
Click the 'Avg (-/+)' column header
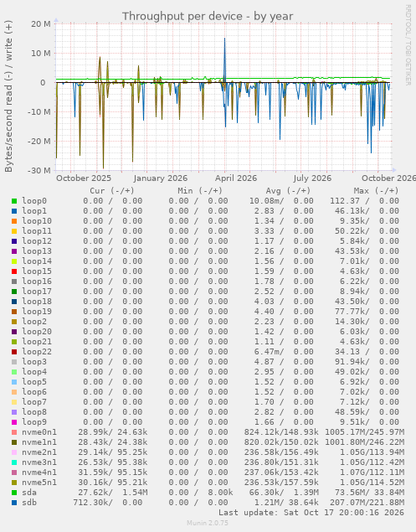[x=288, y=191]
